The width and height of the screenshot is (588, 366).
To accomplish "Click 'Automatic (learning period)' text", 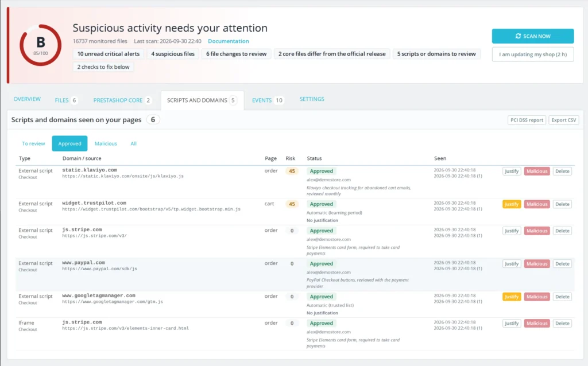I will 335,213.
